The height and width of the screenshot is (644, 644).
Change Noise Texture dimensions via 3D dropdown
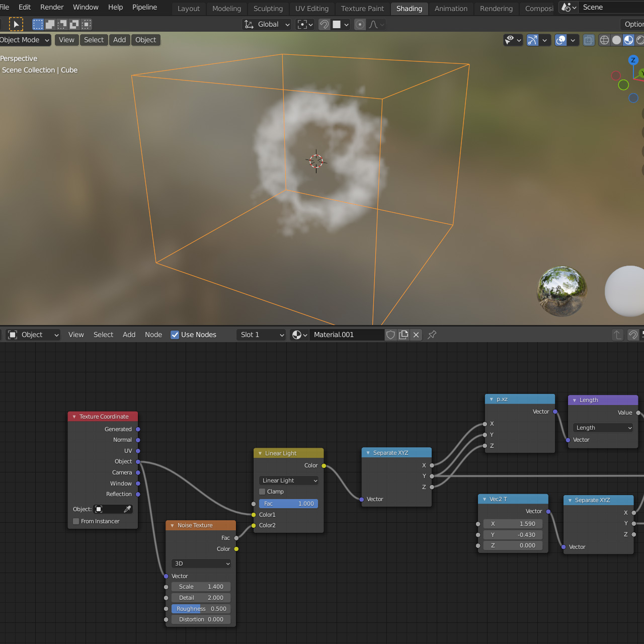tap(201, 563)
